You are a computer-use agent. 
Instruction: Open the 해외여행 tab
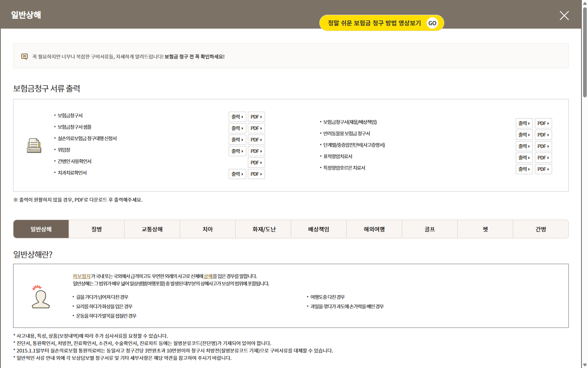pos(374,229)
